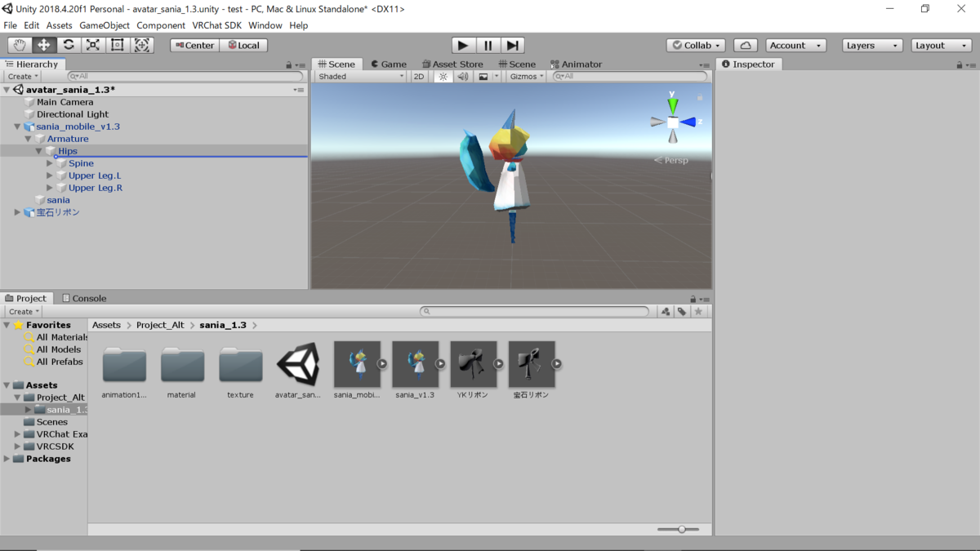Toggle the Project panel lock icon
The width and height of the screenshot is (980, 551).
[693, 299]
